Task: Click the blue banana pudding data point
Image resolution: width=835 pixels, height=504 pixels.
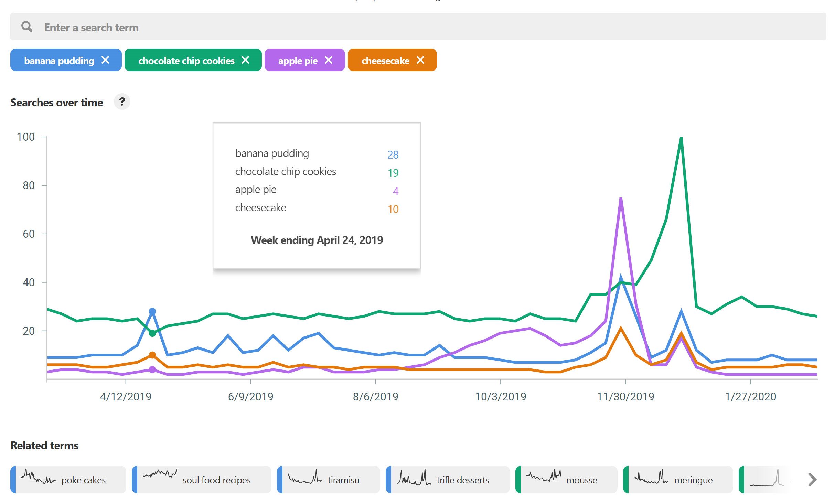Action: [152, 311]
